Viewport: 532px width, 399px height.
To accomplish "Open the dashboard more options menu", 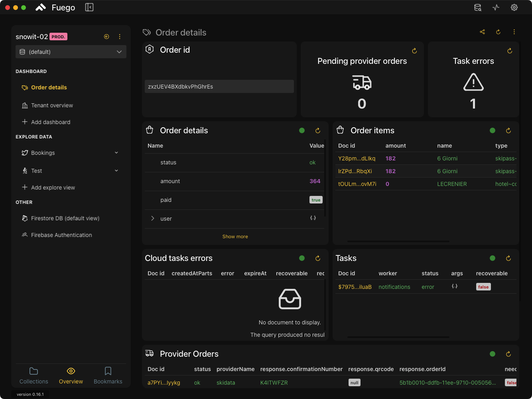I will tap(514, 32).
